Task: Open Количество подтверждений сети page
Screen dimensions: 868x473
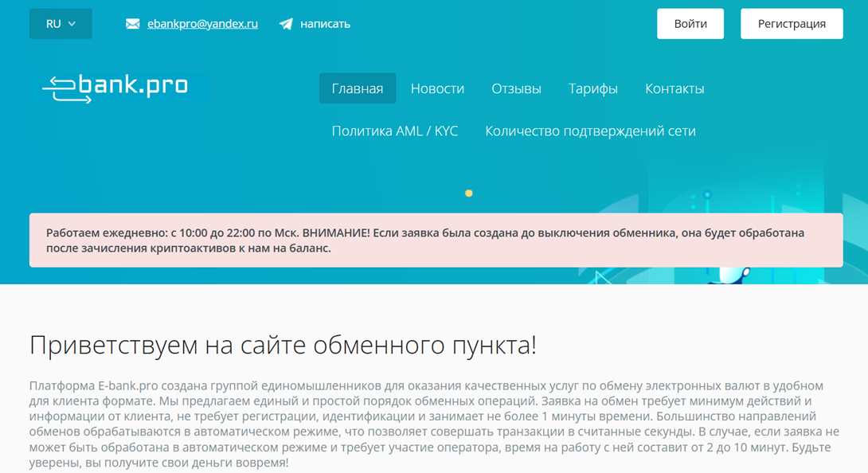Action: [591, 131]
